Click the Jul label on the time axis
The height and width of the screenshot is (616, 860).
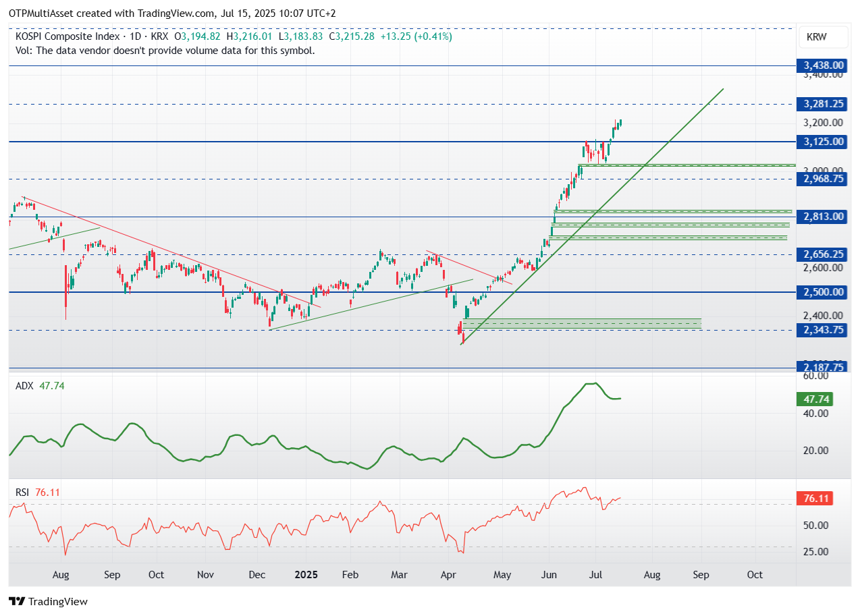tap(595, 575)
